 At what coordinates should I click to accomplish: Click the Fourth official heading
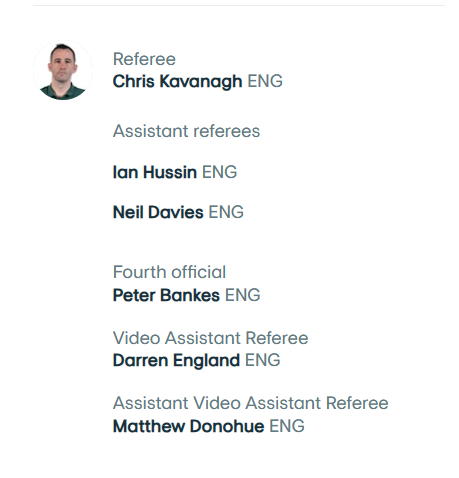[x=169, y=272]
